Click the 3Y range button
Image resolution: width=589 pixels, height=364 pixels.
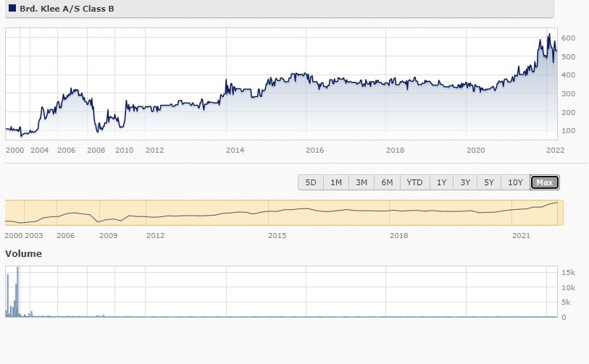pos(465,182)
